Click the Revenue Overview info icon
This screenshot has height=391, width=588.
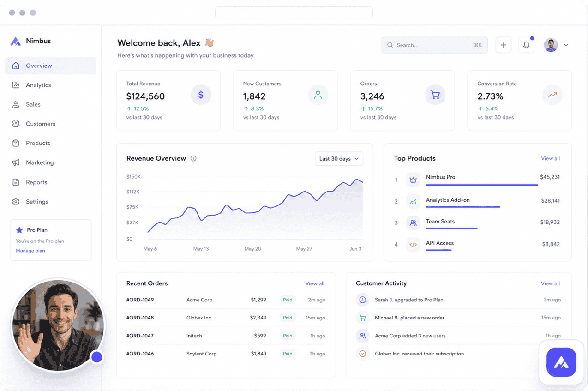(193, 158)
